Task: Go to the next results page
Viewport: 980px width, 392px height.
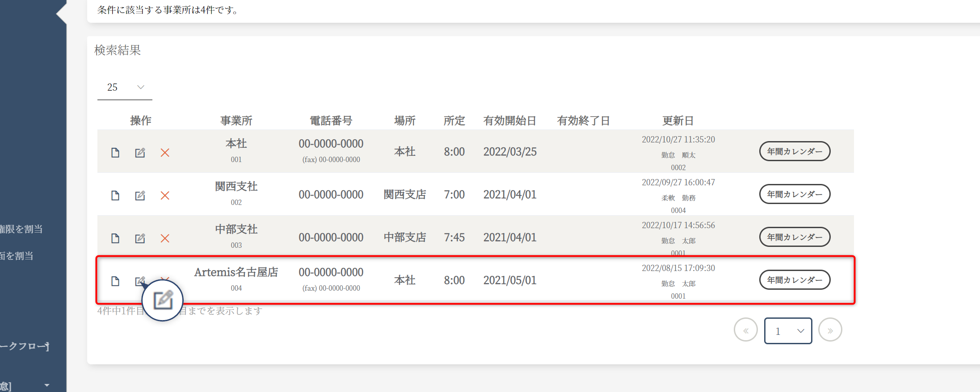Action: tap(830, 330)
